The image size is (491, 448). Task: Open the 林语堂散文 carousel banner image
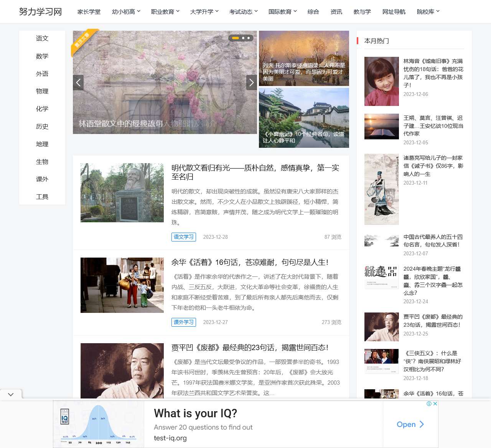tap(165, 82)
